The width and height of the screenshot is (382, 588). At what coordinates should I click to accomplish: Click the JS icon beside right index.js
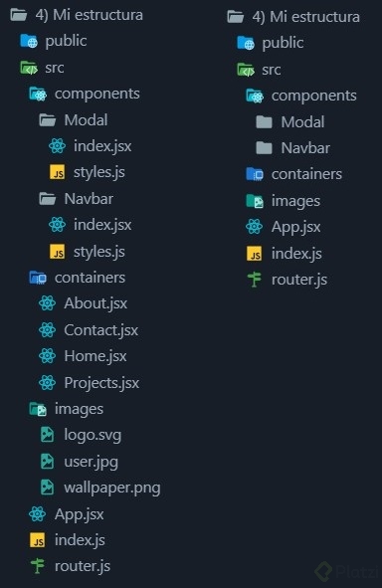(254, 254)
